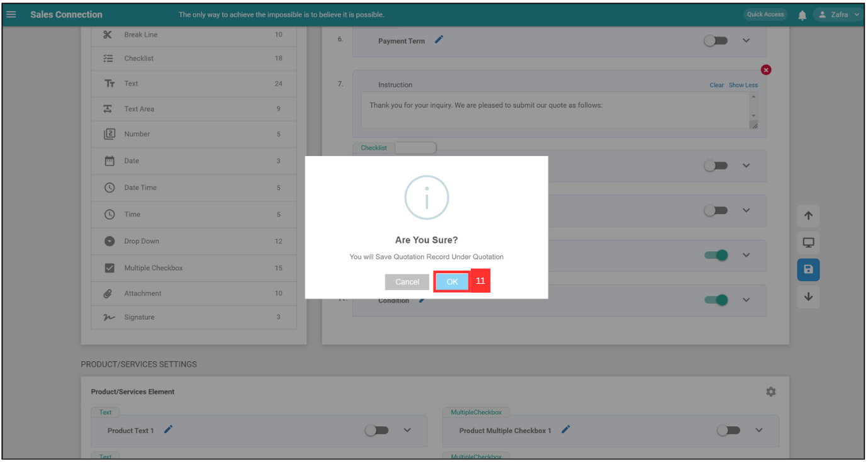Image resolution: width=868 pixels, height=462 pixels.
Task: Click the Attachment paperclip icon
Action: [x=108, y=293]
